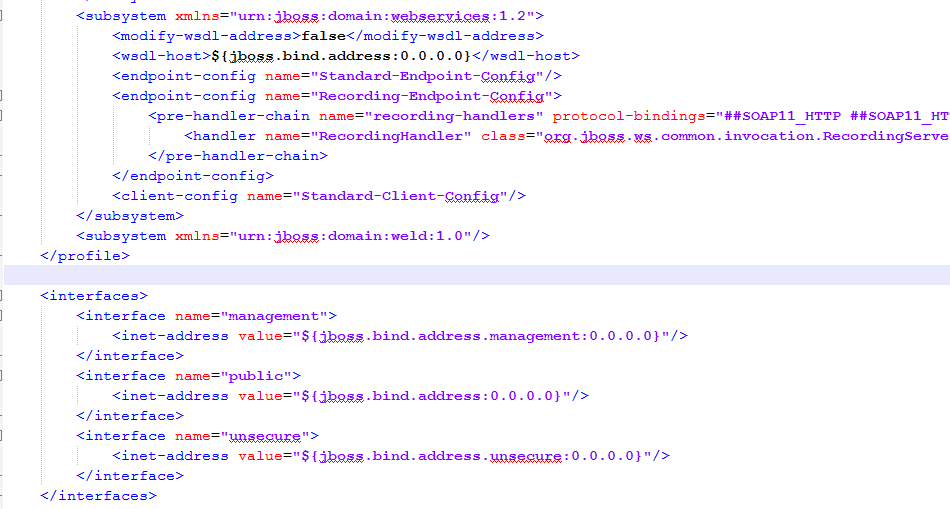Click the opening <interfaces> tag
The height and width of the screenshot is (509, 950).
[95, 296]
